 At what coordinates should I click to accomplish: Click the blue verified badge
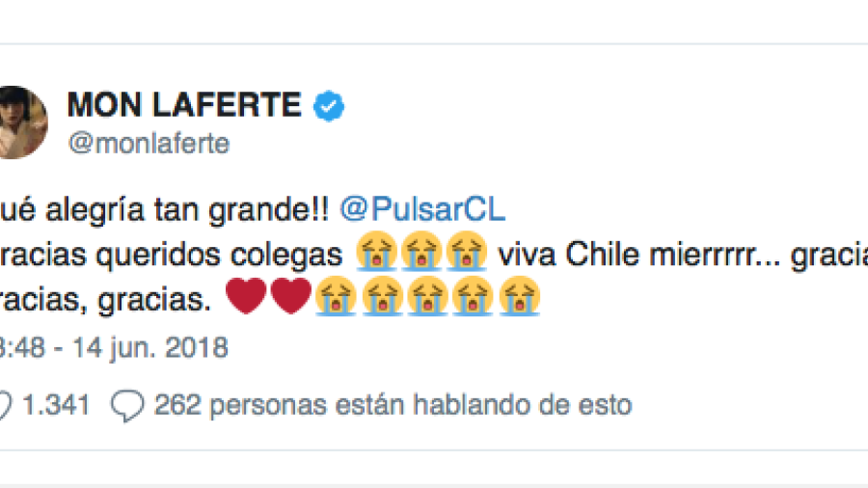point(330,107)
